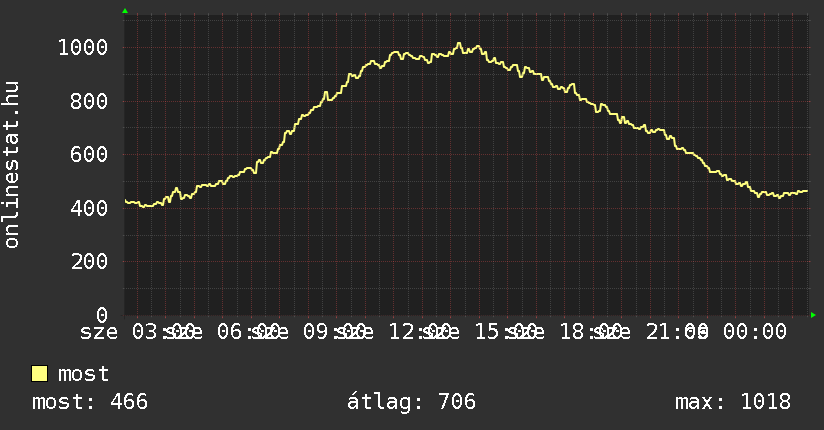Click the yellow 'most' legend color swatch
This screenshot has width=824, height=430.
click(39, 374)
